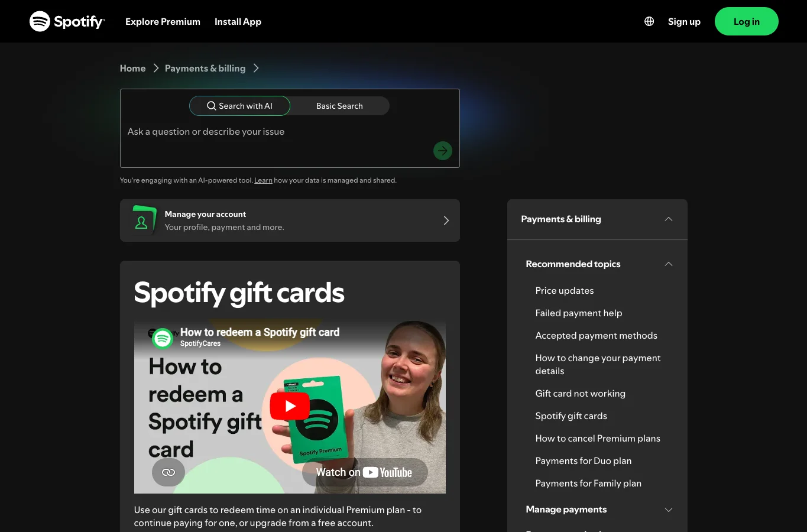Open the language globe icon

tap(649, 21)
